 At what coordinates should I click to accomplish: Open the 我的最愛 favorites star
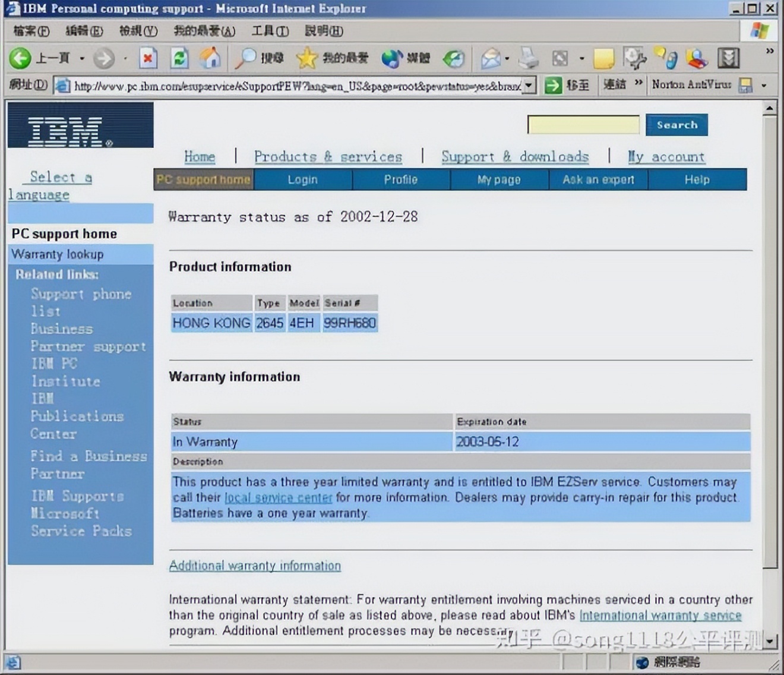332,58
